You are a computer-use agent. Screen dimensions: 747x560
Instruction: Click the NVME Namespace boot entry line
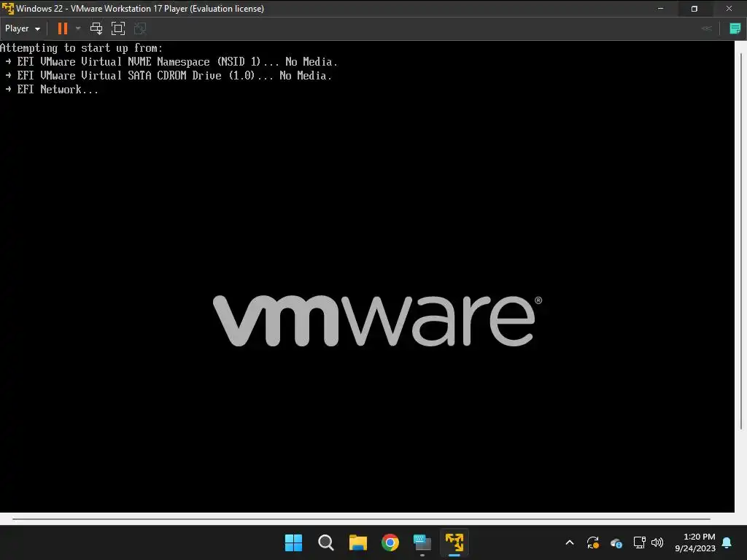click(x=171, y=62)
